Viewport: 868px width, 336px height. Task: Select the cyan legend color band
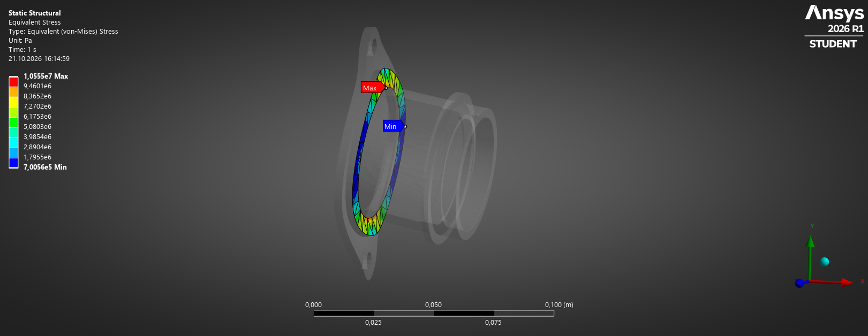[13, 143]
